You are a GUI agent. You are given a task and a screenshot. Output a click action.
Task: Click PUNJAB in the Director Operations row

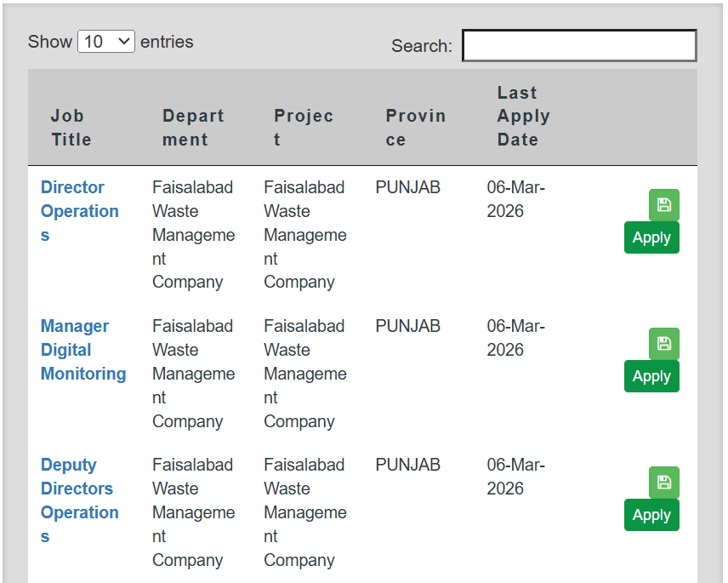[x=407, y=187]
